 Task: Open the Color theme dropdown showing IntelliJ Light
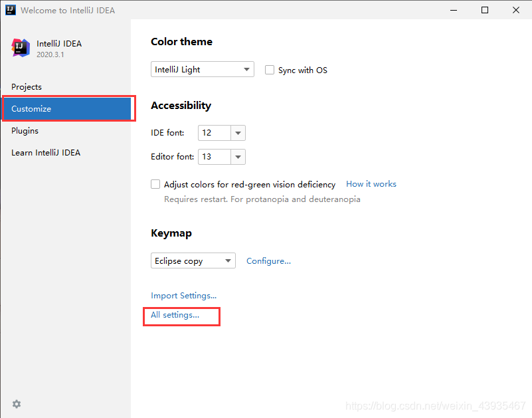(203, 69)
